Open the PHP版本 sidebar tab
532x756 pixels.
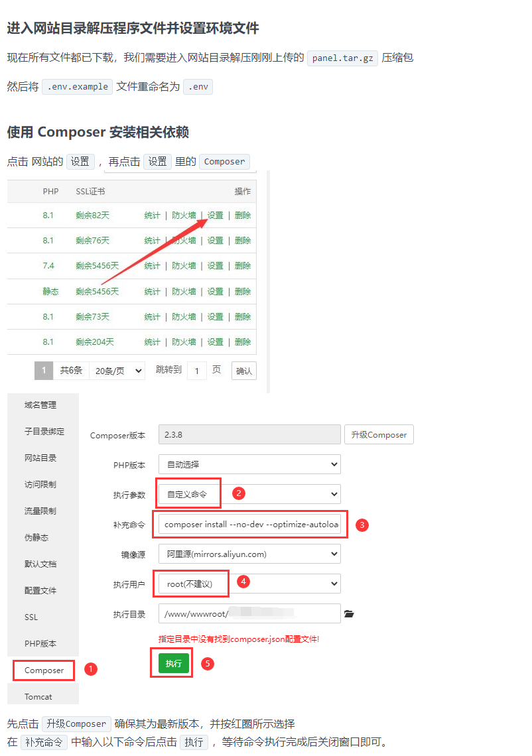(40, 644)
